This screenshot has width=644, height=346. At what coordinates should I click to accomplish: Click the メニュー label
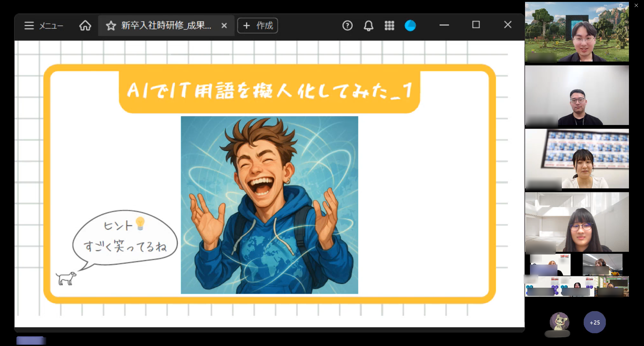pos(51,26)
